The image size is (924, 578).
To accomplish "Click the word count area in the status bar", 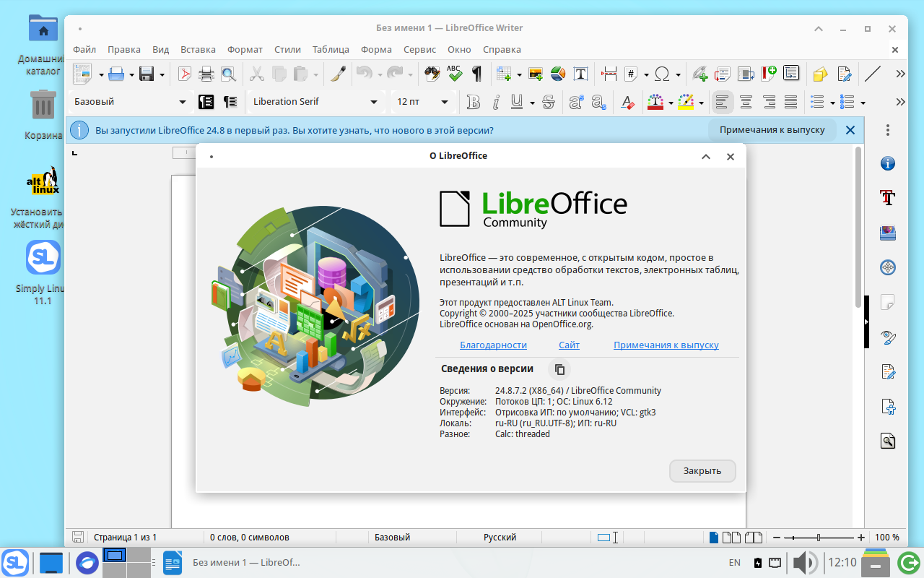I will coord(249,537).
